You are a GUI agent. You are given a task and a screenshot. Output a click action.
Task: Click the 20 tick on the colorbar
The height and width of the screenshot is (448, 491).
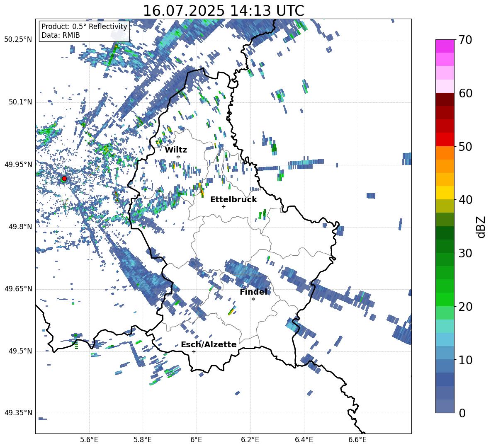point(465,306)
